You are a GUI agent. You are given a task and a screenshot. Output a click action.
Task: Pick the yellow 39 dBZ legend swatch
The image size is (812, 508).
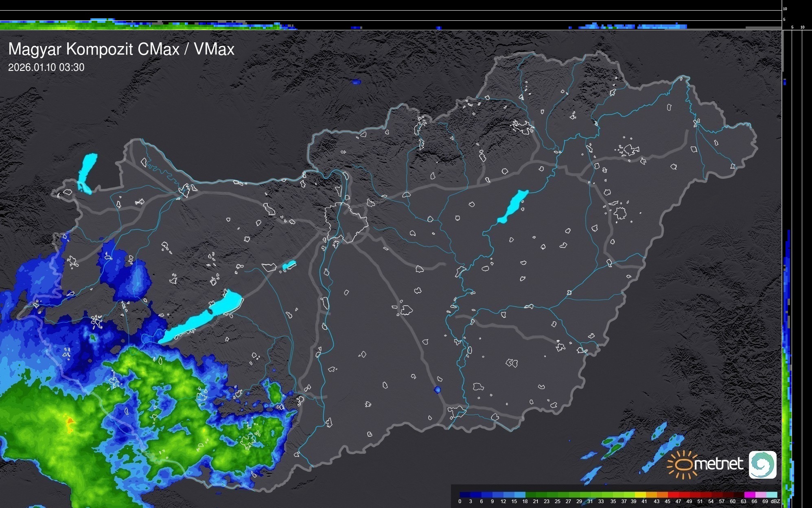[640, 495]
